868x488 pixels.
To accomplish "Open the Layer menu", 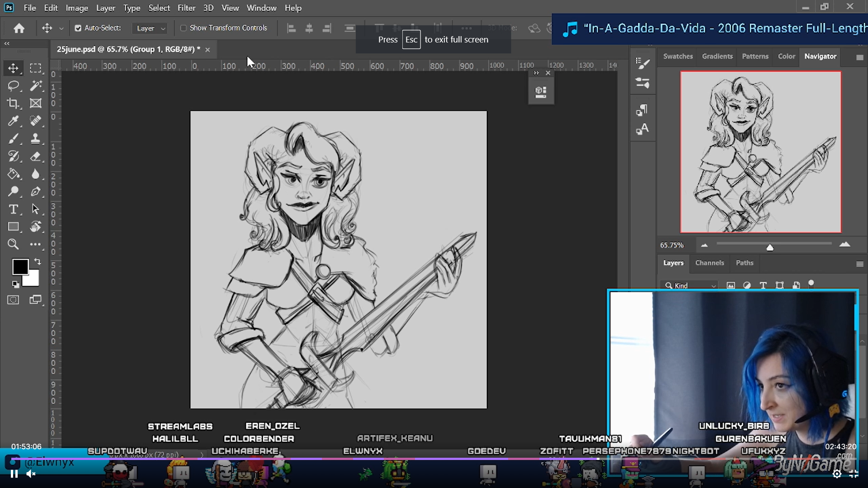I will (x=106, y=8).
